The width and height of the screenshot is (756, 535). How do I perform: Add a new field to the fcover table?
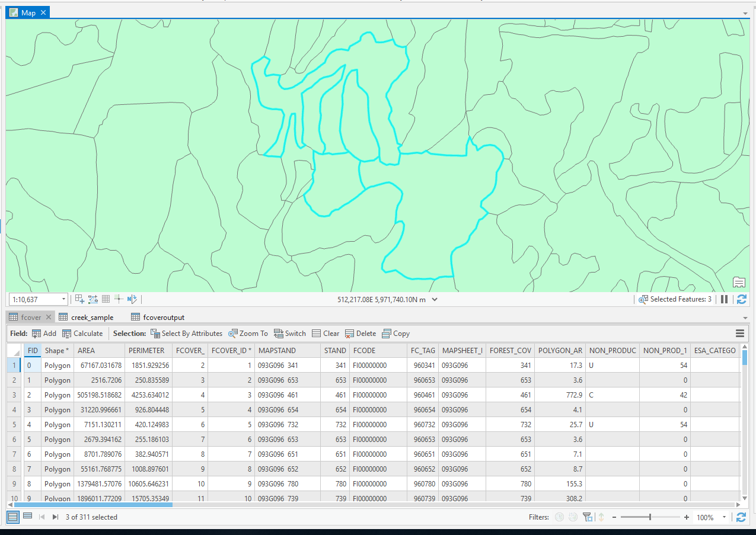(x=44, y=333)
